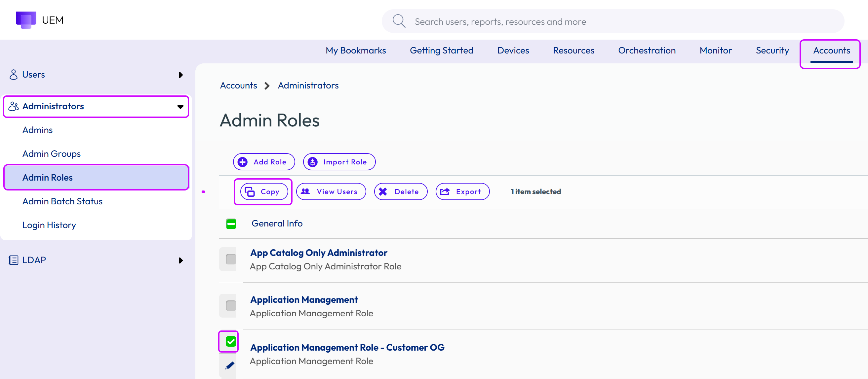
Task: Click the Copy button
Action: (264, 191)
